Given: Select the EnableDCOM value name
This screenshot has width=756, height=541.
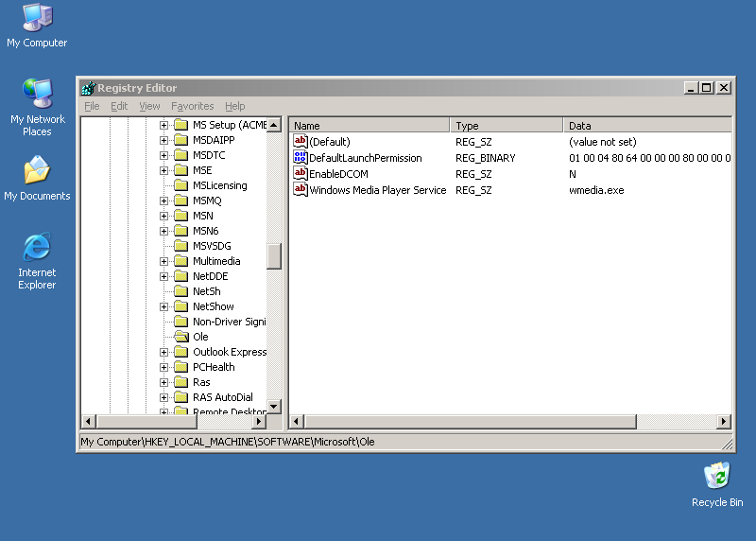Looking at the screenshot, I should [x=338, y=174].
